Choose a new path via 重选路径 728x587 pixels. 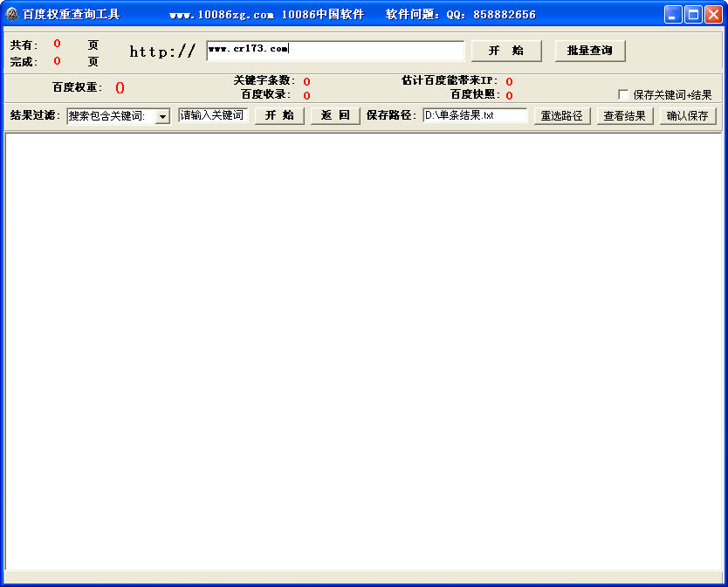(562, 115)
